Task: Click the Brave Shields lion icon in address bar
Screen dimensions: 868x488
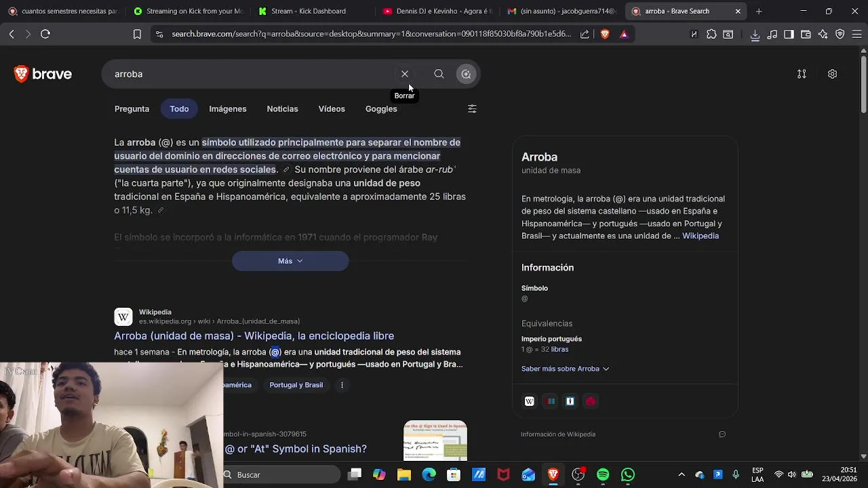Action: [605, 34]
